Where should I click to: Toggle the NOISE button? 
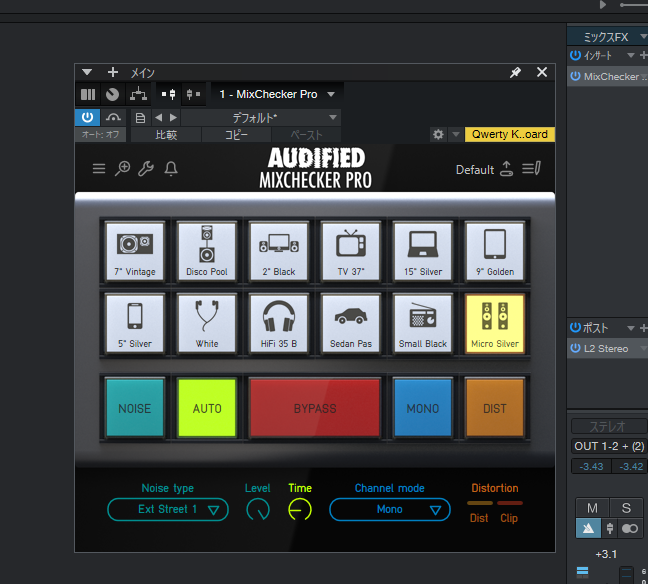pyautogui.click(x=135, y=408)
